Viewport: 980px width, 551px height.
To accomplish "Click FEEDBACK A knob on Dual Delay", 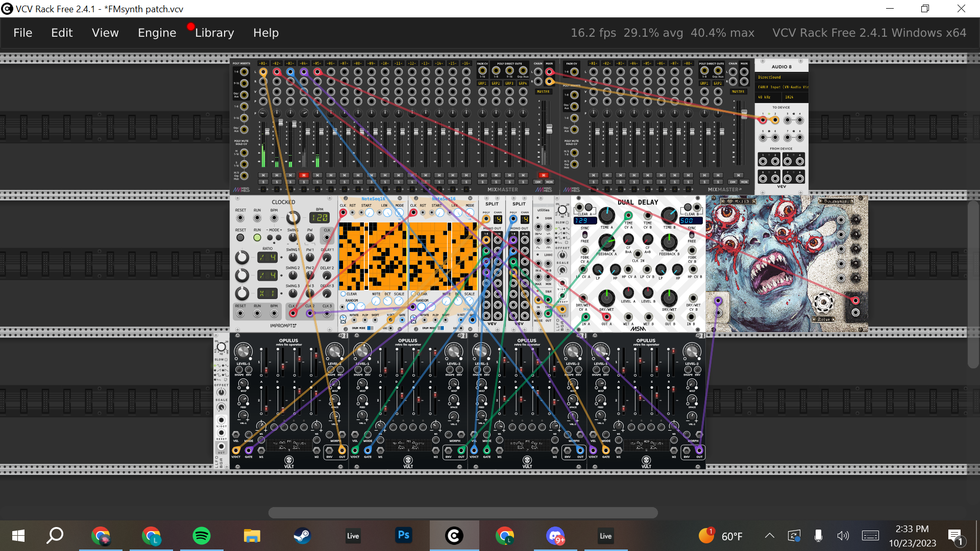I will (x=606, y=242).
